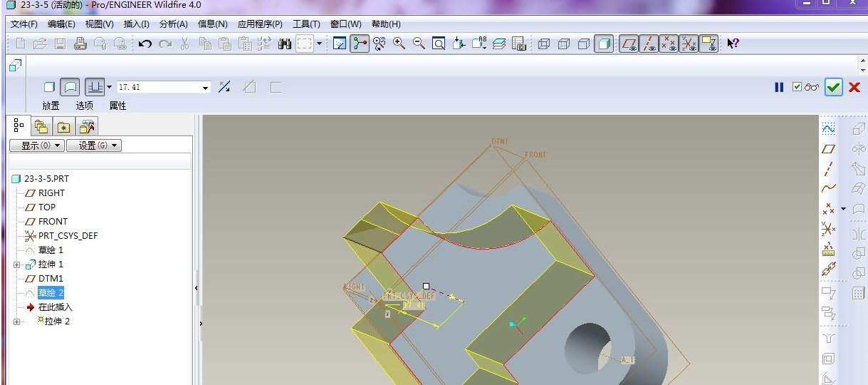Select the shaded display mode icon
868x385 pixels.
[x=604, y=44]
